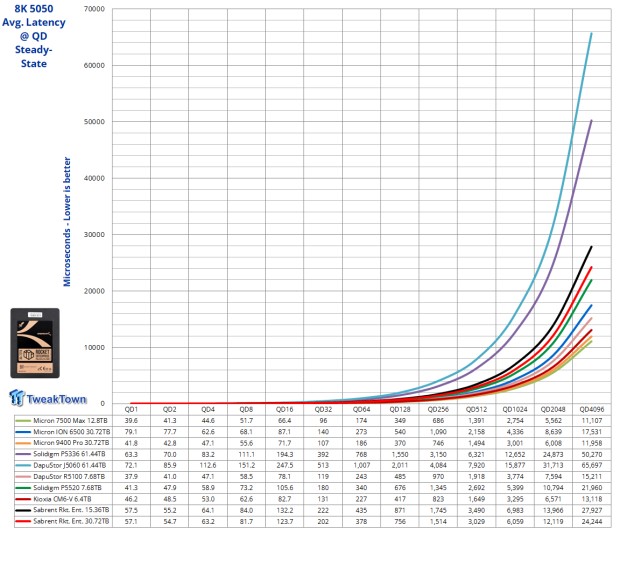Viewport: 620px width, 568px height.
Task: Click the 247.5 QD16 value for DapuStor J5060
Action: point(285,465)
